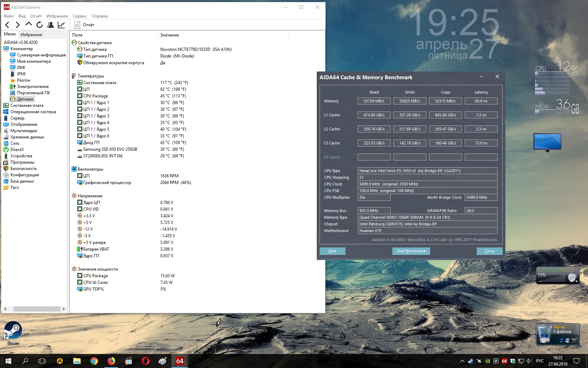Click Save in the benchmark dialog

(x=332, y=251)
